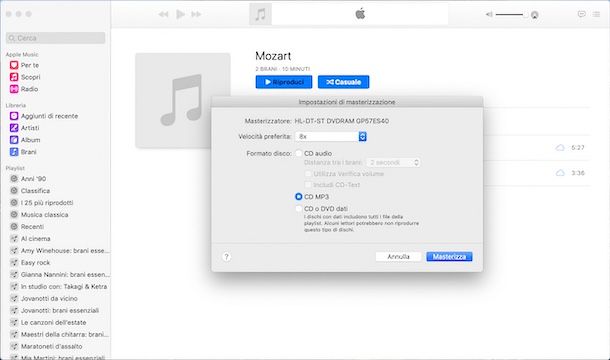Click cloud download icon for 5:27 track
Screen dimensions: 610x360
560,148
